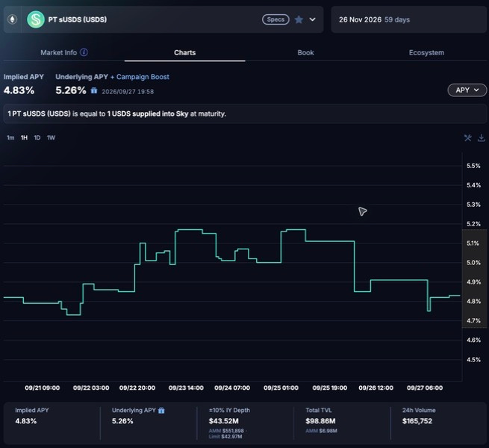
Task: Select the 1D chart interval
Action: pos(37,137)
